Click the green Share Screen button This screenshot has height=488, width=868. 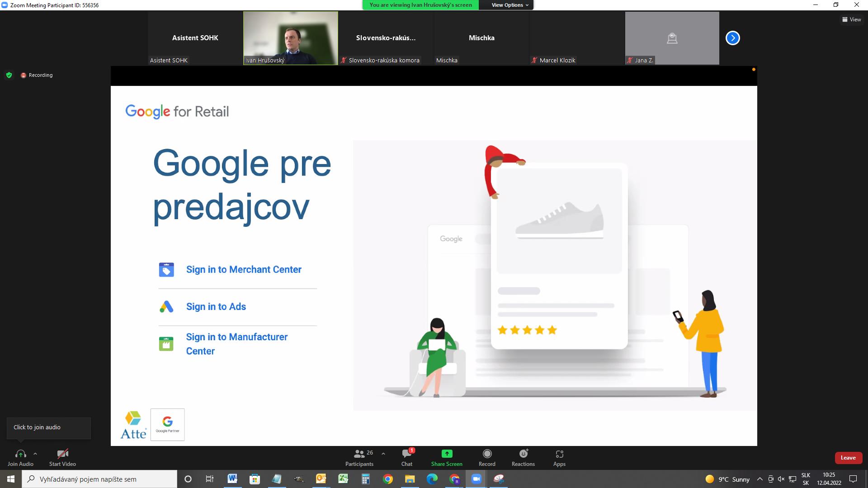pos(447,457)
